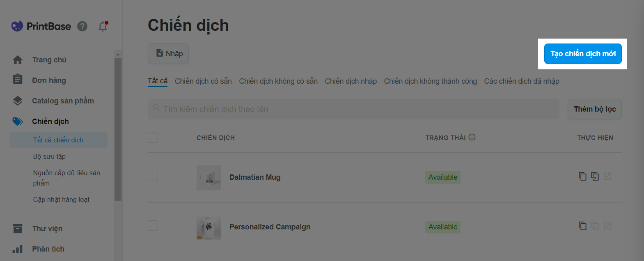Click bulk duplicate icon for Dalmatian Mug
Image resolution: width=644 pixels, height=261 pixels.
pyautogui.click(x=595, y=176)
